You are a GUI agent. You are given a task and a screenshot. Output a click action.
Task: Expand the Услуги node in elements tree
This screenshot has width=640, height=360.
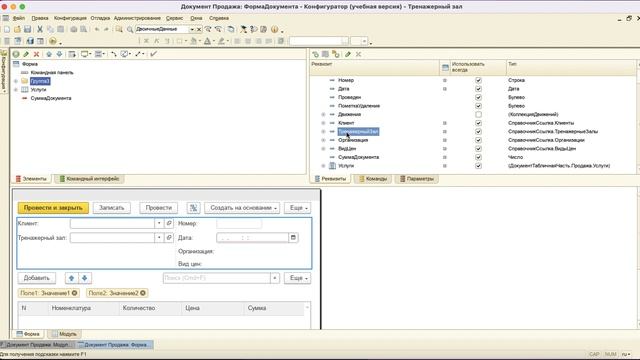click(x=16, y=90)
